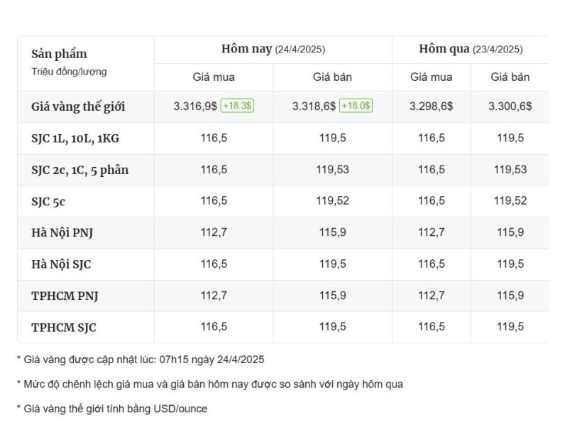This screenshot has width=567, height=430.
Task: Select the SJC 2c, 1C, 5 phân row
Action: tap(283, 170)
